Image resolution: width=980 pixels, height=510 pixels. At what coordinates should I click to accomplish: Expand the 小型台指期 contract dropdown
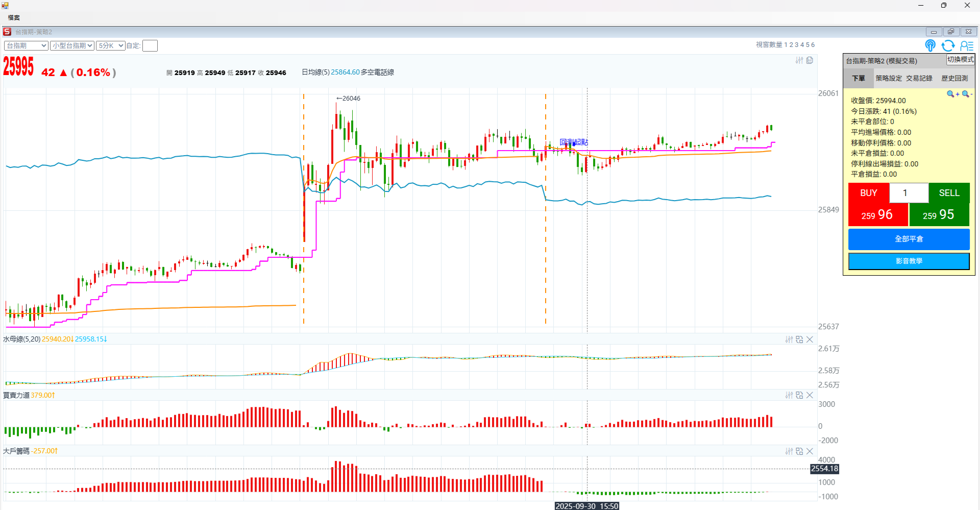(72, 46)
